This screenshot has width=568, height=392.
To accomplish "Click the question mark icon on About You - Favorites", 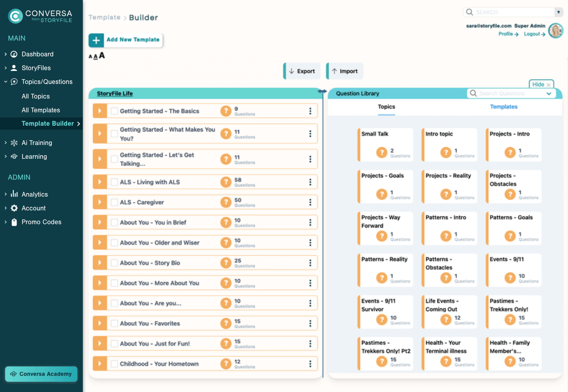I will tap(226, 323).
